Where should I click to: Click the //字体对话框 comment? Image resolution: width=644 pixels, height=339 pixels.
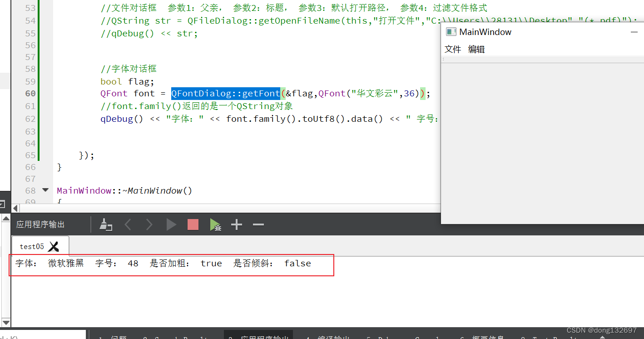[x=129, y=69]
